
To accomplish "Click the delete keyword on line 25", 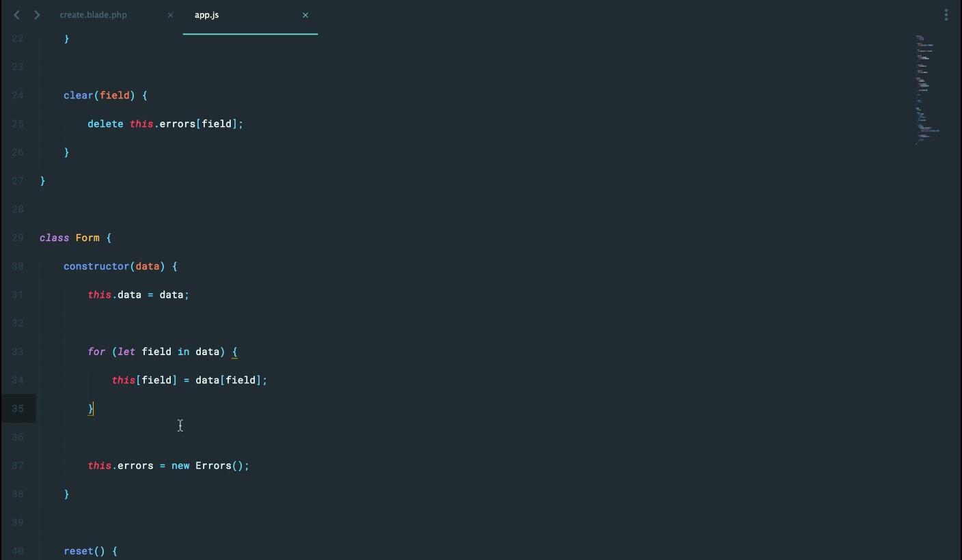I will [x=105, y=124].
